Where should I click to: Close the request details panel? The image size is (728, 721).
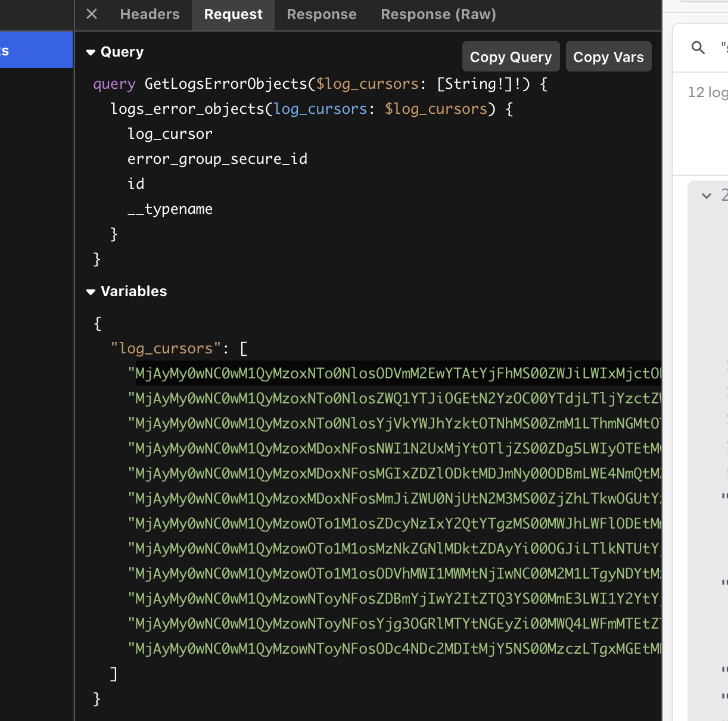92,14
